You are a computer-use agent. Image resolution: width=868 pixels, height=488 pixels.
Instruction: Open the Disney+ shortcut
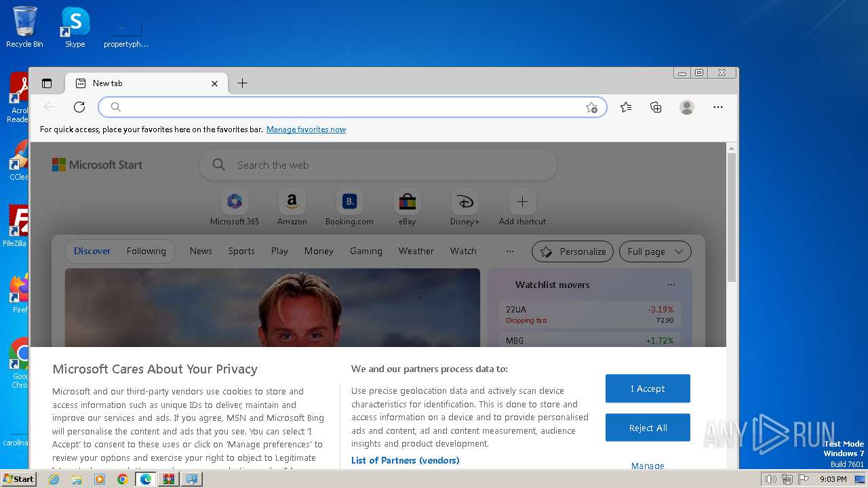(x=465, y=208)
